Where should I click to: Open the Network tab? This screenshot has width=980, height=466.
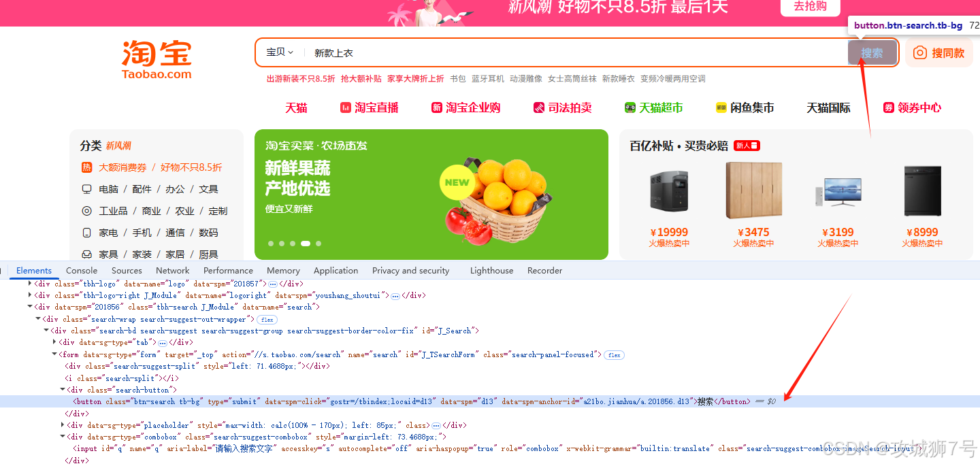tap(173, 270)
